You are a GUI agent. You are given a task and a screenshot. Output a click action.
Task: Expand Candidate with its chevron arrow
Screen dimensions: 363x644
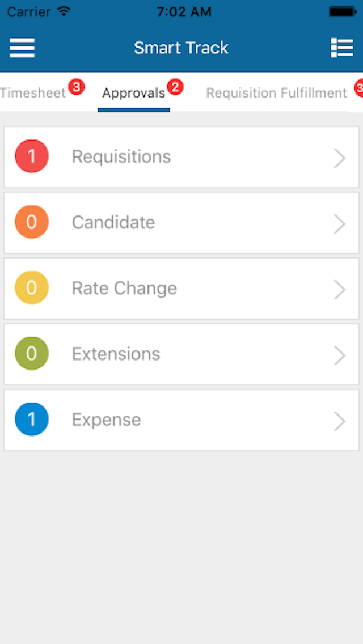click(x=340, y=224)
